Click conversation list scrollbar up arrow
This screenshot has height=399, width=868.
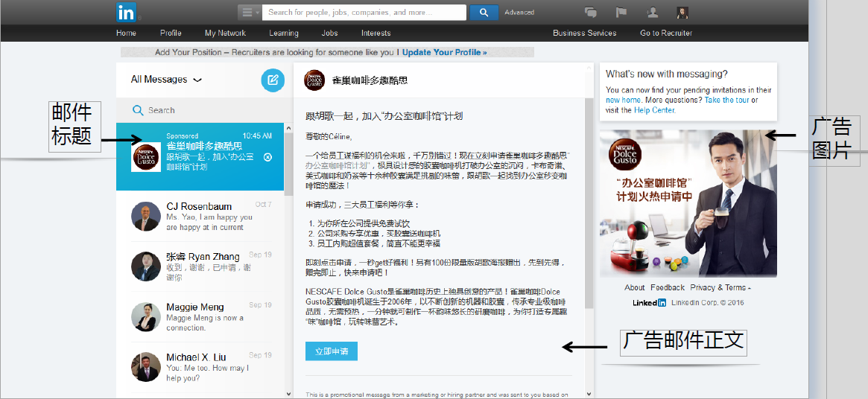click(288, 128)
